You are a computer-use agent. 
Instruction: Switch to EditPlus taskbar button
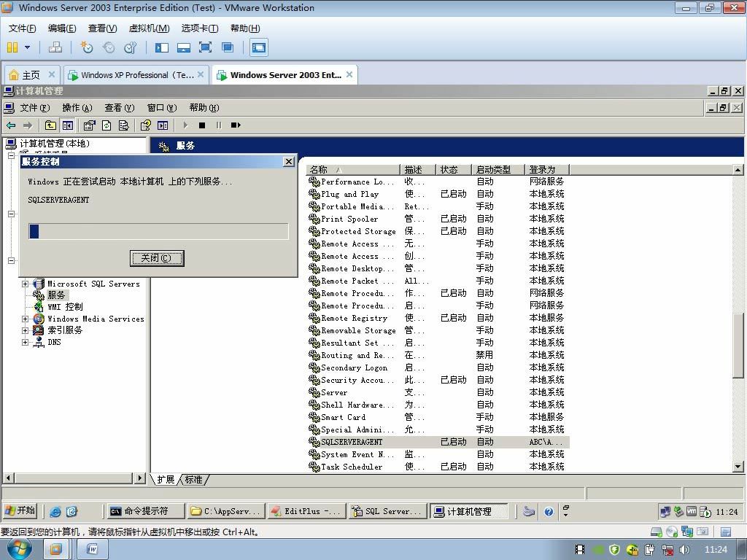point(306,511)
